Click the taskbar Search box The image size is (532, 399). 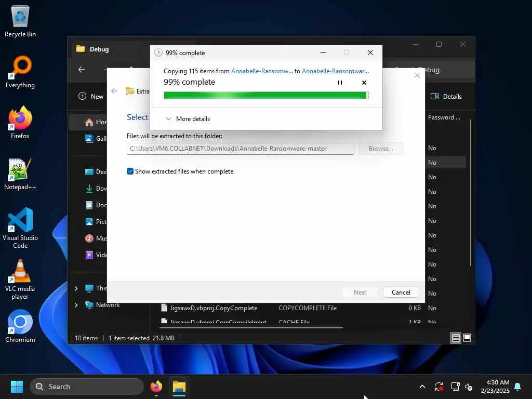87,387
